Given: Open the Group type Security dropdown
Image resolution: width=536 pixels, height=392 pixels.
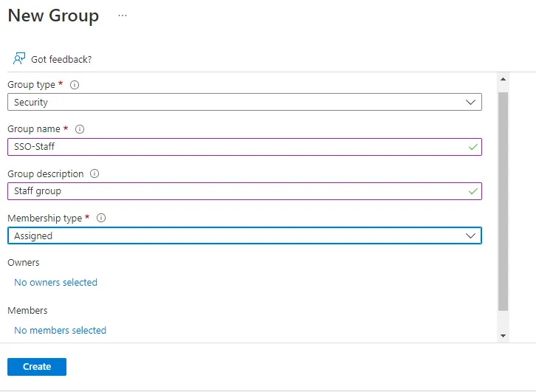Looking at the screenshot, I should coord(245,102).
